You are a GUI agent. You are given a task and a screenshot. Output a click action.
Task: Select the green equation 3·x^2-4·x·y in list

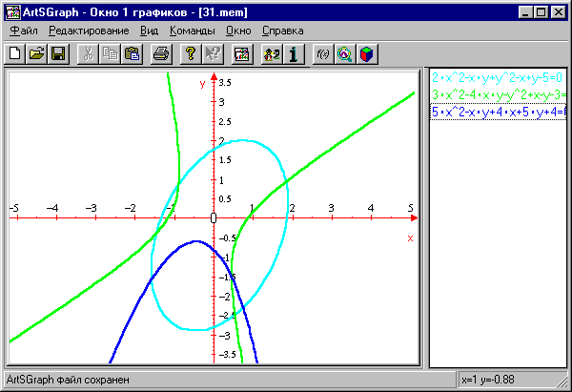pyautogui.click(x=498, y=94)
